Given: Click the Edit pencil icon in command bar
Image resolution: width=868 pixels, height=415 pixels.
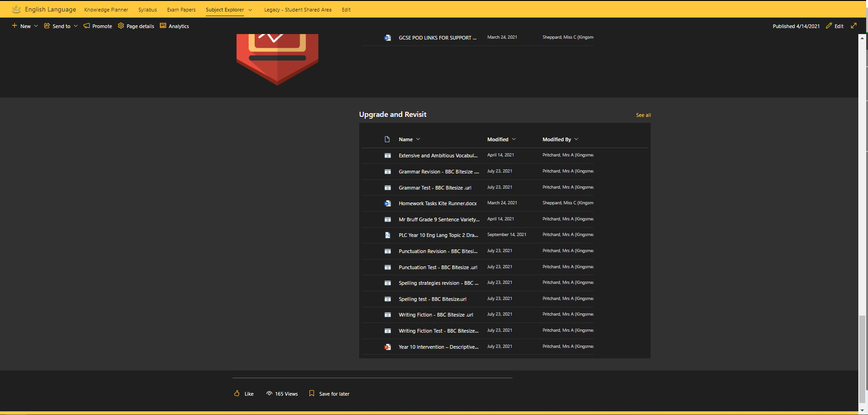Looking at the screenshot, I should coord(829,26).
